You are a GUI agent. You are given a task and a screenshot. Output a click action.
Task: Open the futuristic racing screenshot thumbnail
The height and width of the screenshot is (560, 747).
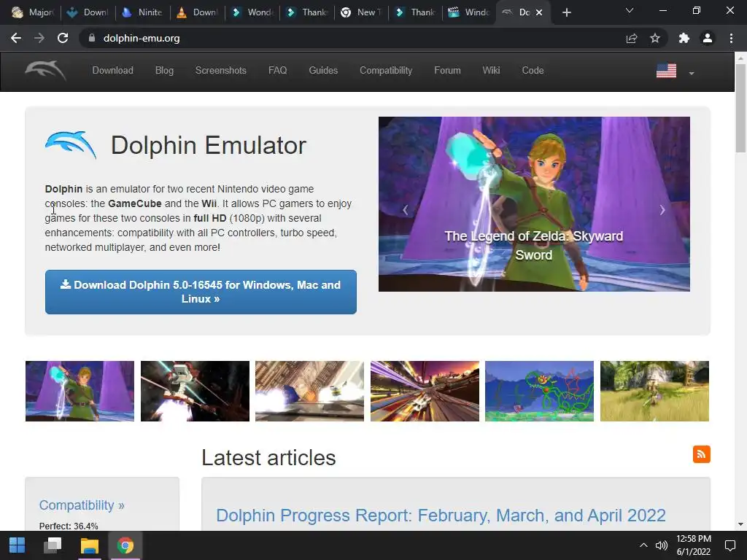[425, 391]
